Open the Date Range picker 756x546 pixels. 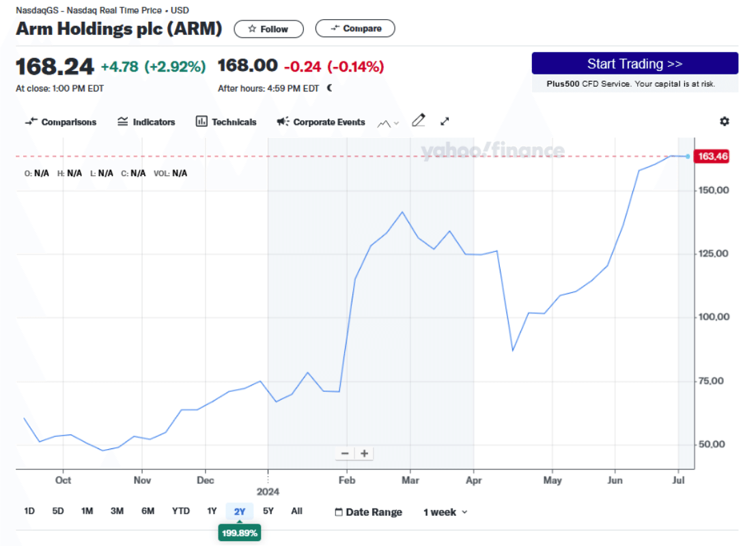[x=368, y=512]
